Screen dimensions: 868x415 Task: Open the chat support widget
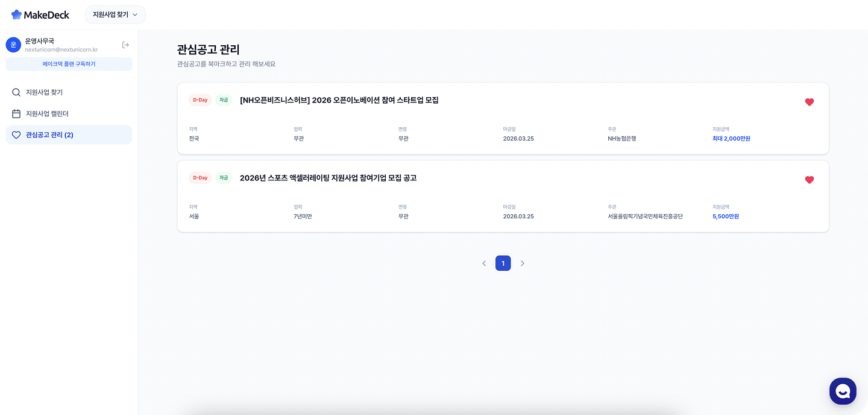coord(842,391)
